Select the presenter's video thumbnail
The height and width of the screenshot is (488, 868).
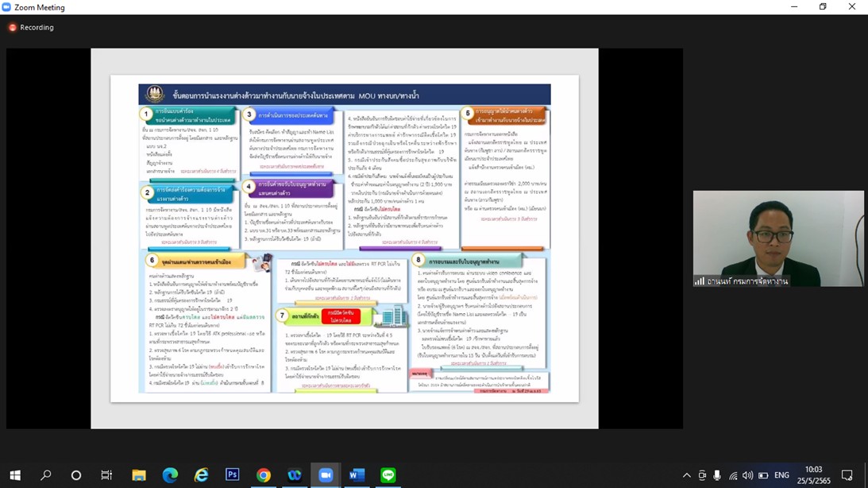click(x=777, y=238)
